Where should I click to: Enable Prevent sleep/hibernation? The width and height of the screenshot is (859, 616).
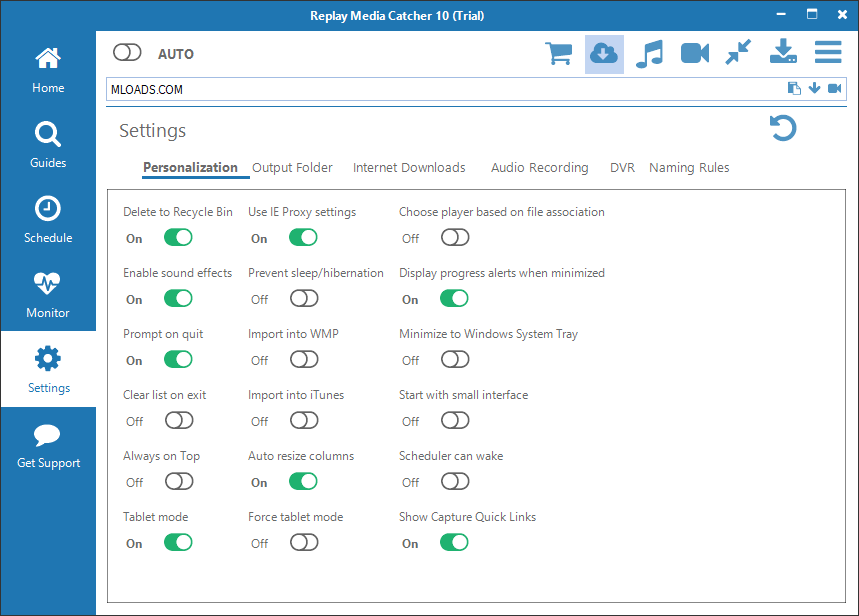pos(303,298)
